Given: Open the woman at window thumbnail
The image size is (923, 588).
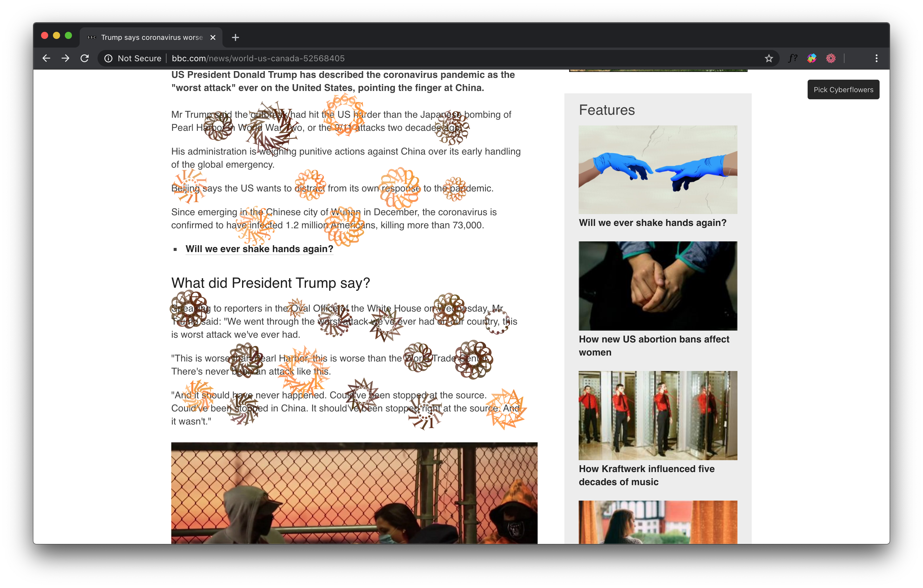Looking at the screenshot, I should (658, 522).
